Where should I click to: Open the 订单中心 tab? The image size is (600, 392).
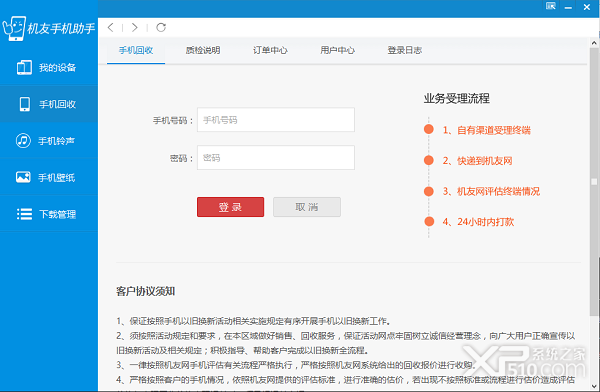270,50
